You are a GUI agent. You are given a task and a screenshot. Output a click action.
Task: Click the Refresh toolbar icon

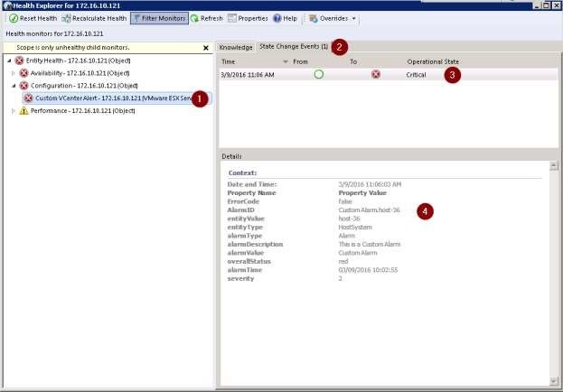(195, 18)
